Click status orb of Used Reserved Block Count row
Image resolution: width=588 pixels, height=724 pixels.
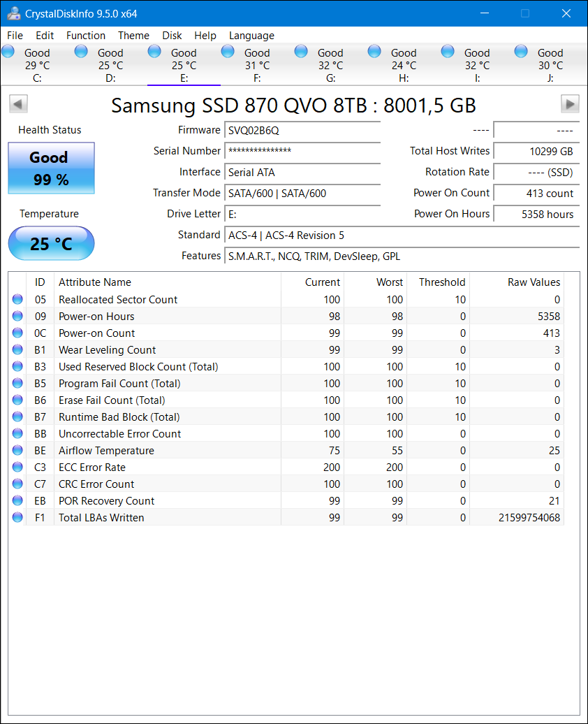click(x=17, y=366)
